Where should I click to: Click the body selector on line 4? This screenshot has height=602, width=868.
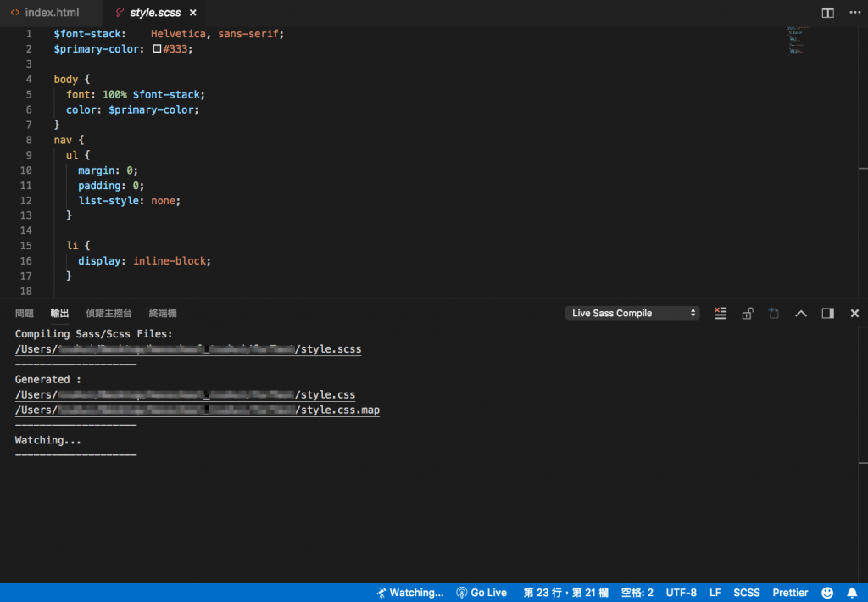point(66,79)
